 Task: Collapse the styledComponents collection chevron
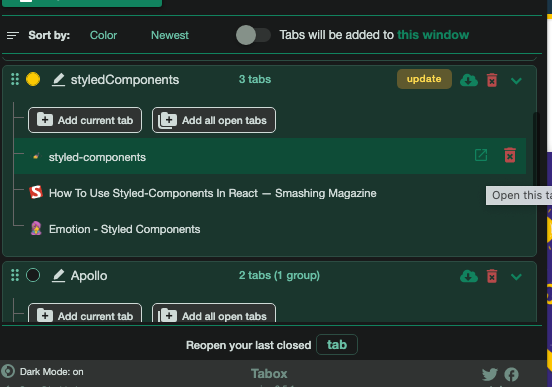click(516, 81)
